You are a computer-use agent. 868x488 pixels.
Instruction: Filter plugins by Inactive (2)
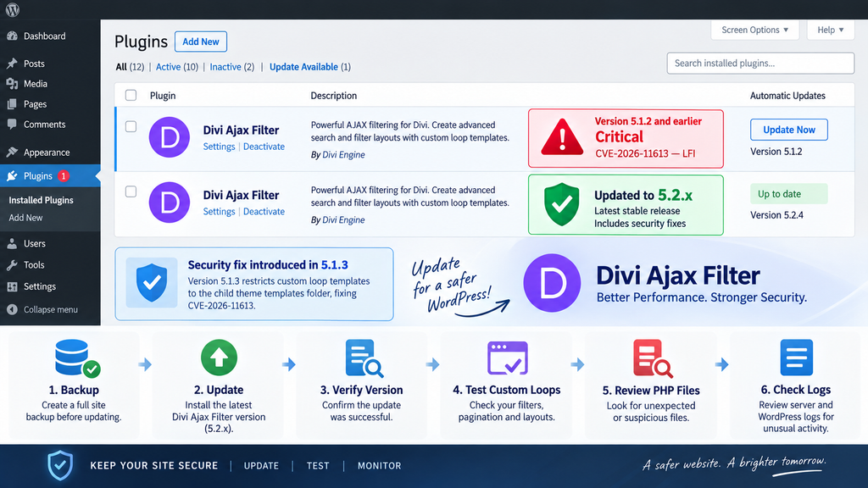pyautogui.click(x=232, y=67)
